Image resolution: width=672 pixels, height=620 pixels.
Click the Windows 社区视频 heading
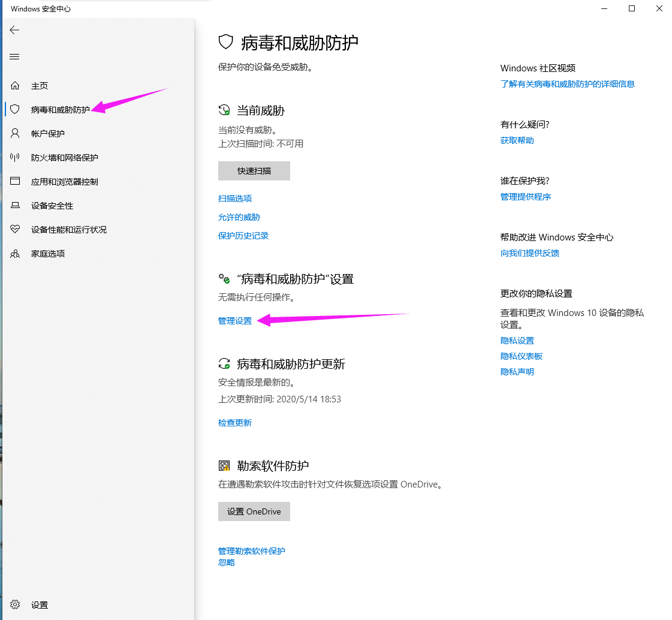point(538,68)
